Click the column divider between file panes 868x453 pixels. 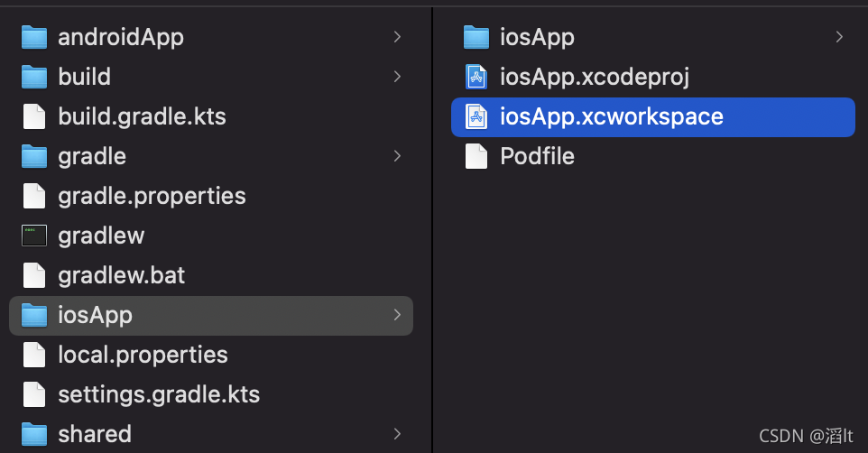coord(433,226)
